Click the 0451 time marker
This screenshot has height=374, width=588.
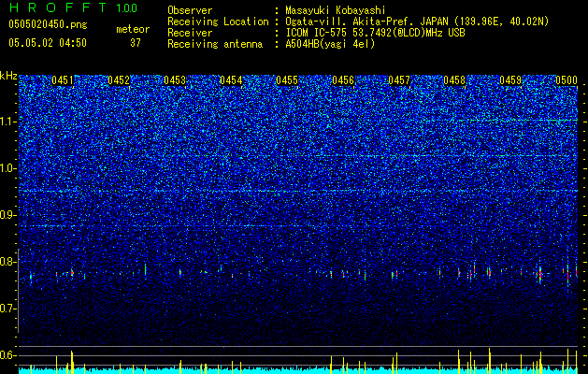(x=63, y=80)
